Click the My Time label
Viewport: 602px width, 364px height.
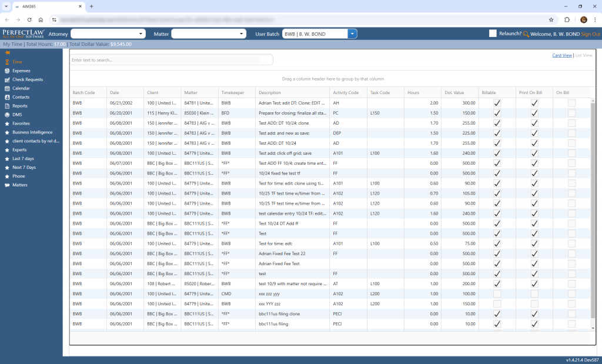(13, 44)
